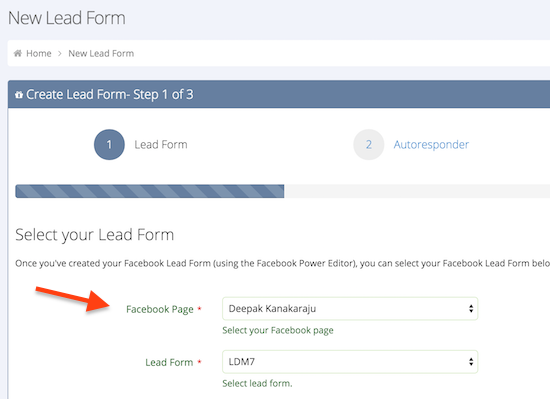Open the Autoresponder step link

431,144
